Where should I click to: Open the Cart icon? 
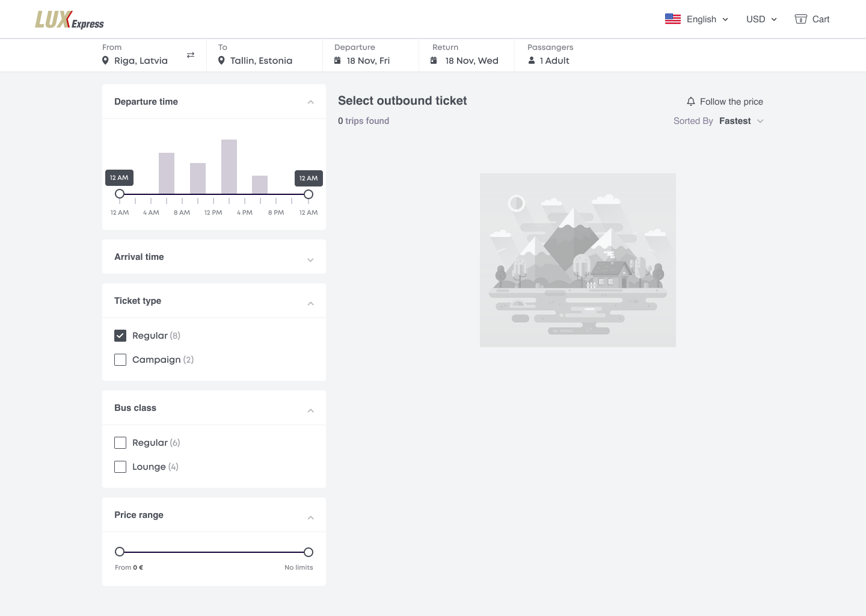800,19
